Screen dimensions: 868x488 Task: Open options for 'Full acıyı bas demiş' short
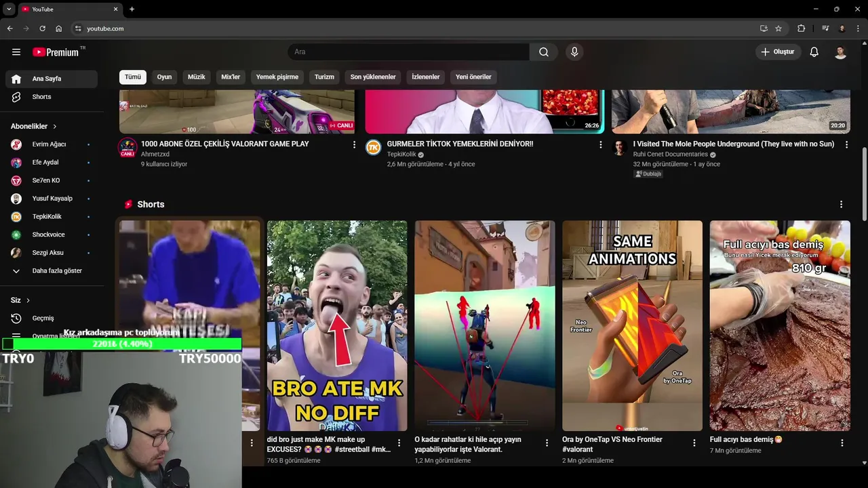[842, 443]
